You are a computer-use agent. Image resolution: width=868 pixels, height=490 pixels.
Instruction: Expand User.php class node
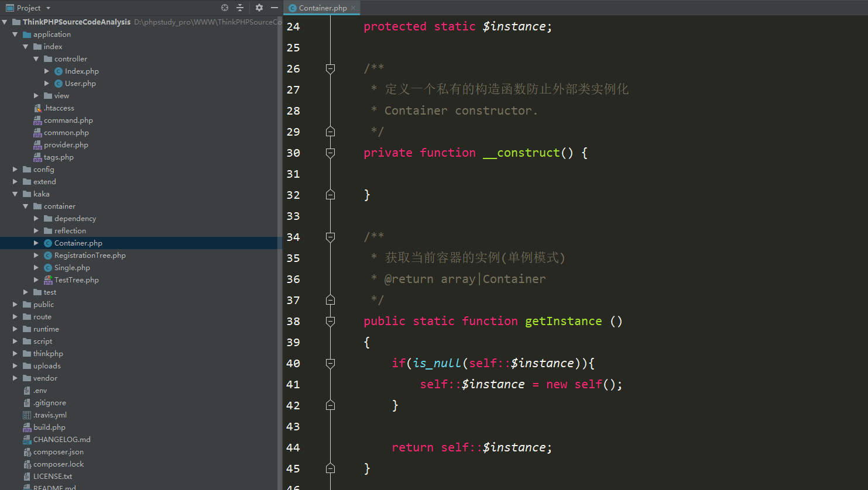47,84
